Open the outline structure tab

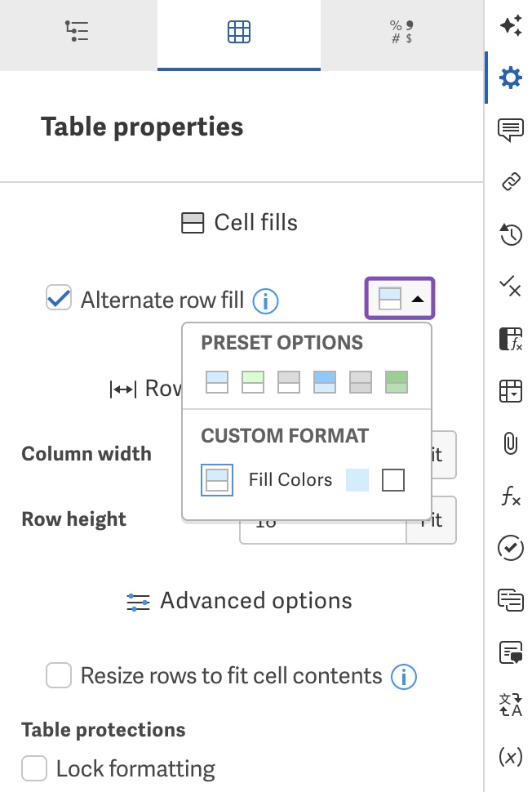[x=78, y=31]
